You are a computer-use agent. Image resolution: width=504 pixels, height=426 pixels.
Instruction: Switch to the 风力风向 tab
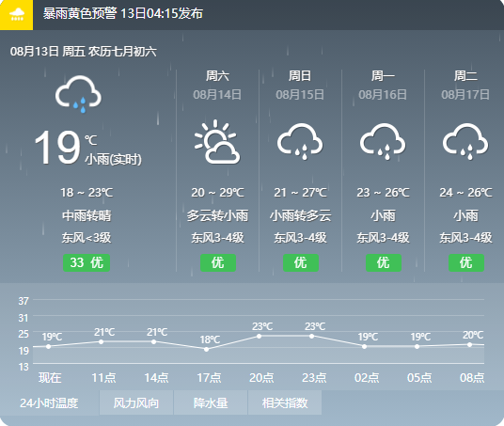[136, 402]
